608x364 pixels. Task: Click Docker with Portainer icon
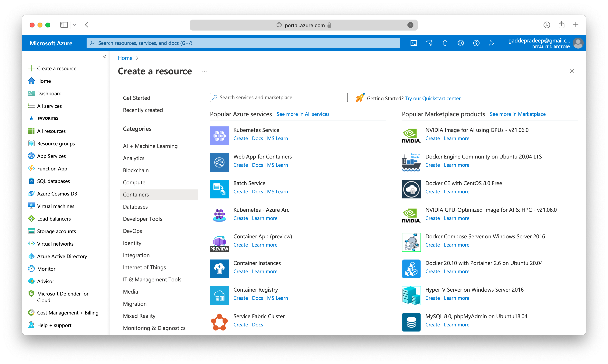pos(411,269)
